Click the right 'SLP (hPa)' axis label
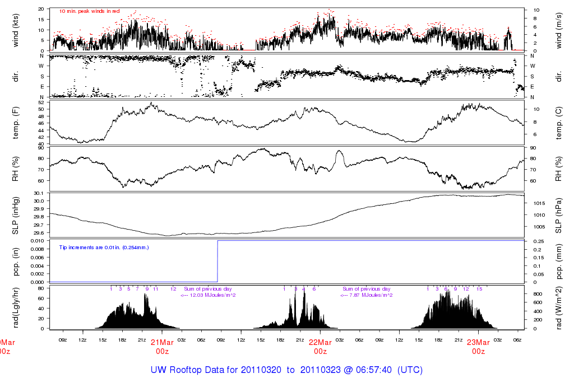Image resolution: width=574 pixels, height=392 pixels. coord(559,216)
